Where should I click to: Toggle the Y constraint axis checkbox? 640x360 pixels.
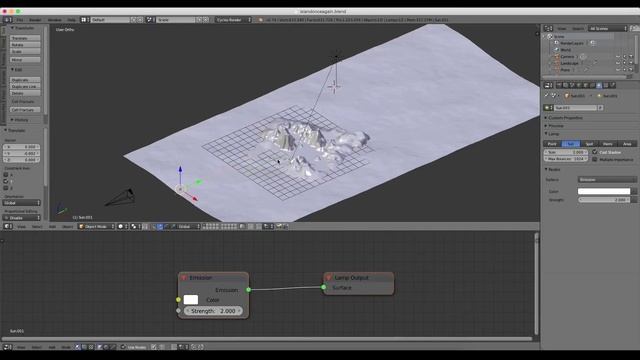6,181
